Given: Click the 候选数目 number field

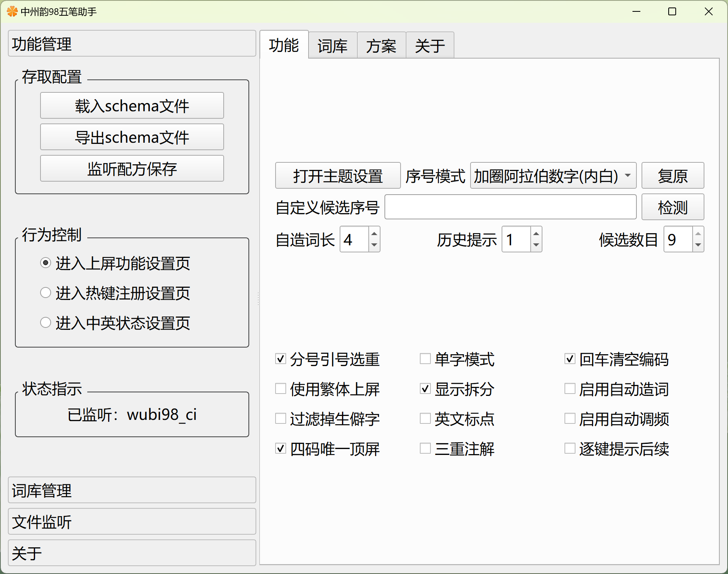Looking at the screenshot, I should [678, 239].
